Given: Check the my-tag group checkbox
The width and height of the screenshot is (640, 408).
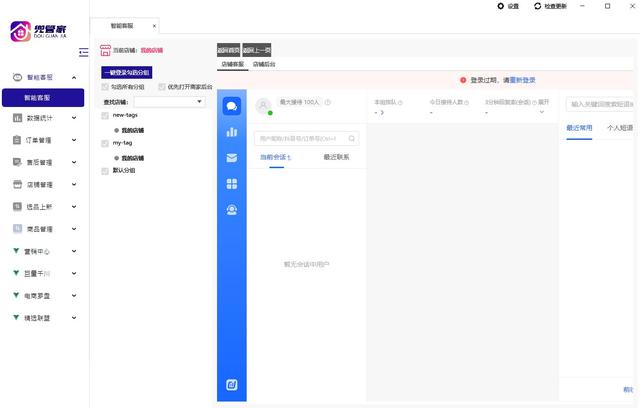Looking at the screenshot, I should [x=105, y=143].
